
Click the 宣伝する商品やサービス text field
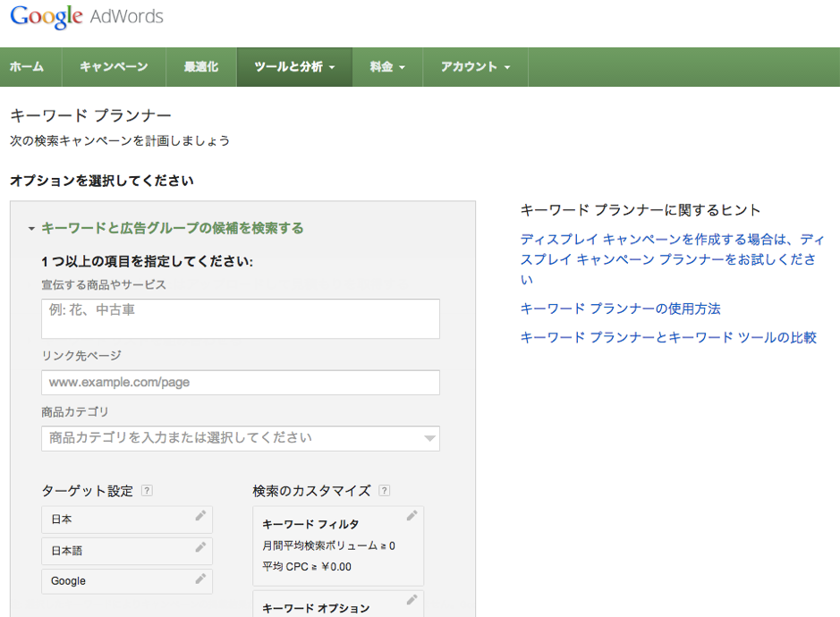[241, 318]
